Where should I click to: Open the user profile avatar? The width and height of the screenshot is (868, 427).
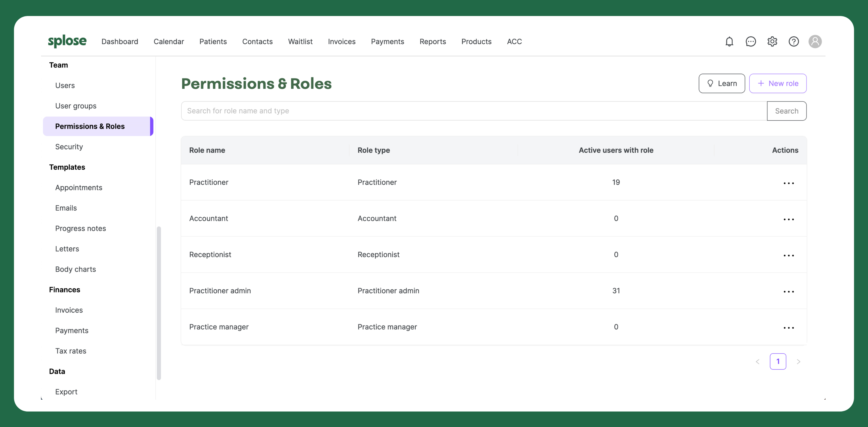click(x=815, y=41)
